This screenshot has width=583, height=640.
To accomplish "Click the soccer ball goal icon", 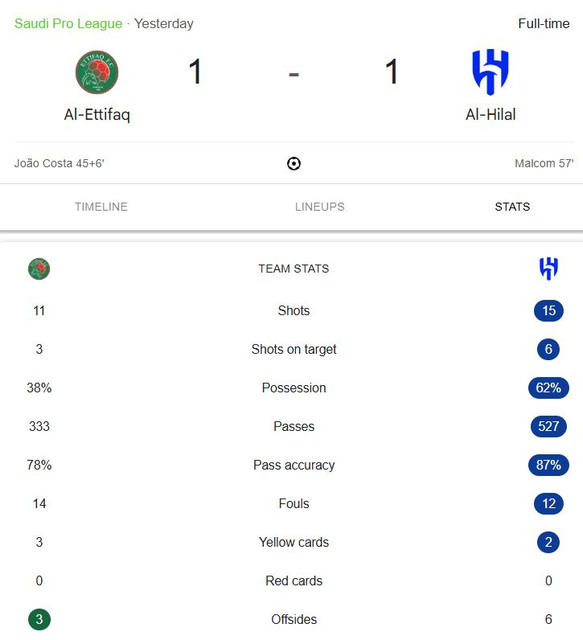I will click(294, 164).
